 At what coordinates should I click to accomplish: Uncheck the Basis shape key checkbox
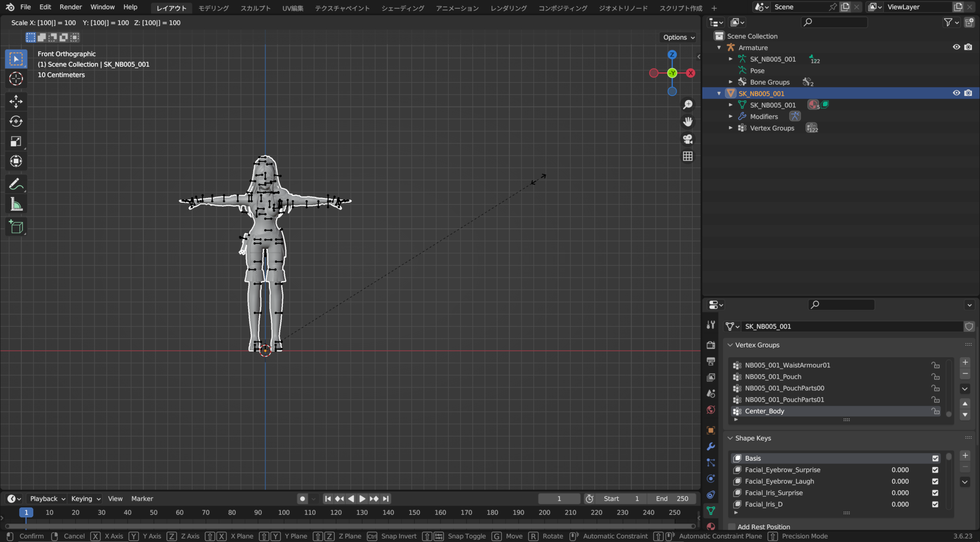point(935,459)
